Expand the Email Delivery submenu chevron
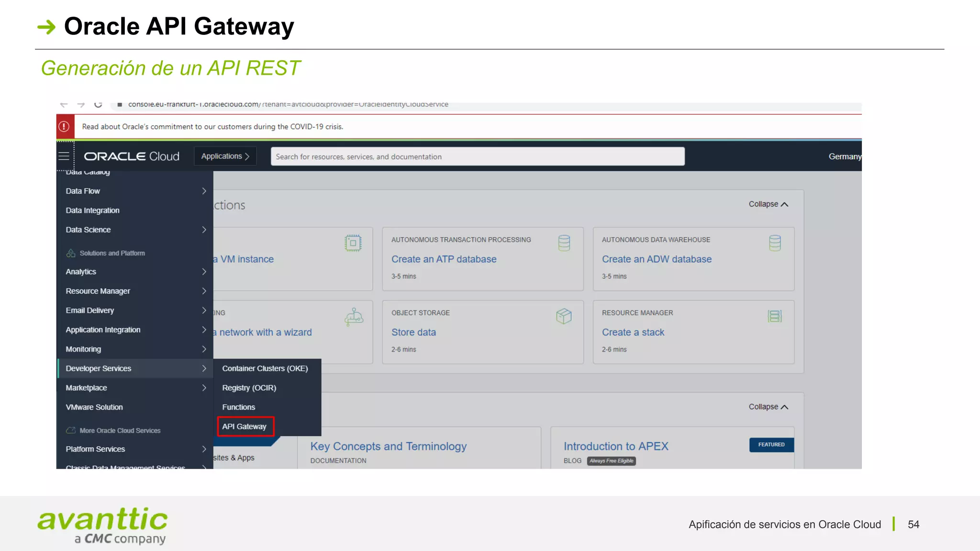The width and height of the screenshot is (980, 551). [204, 310]
